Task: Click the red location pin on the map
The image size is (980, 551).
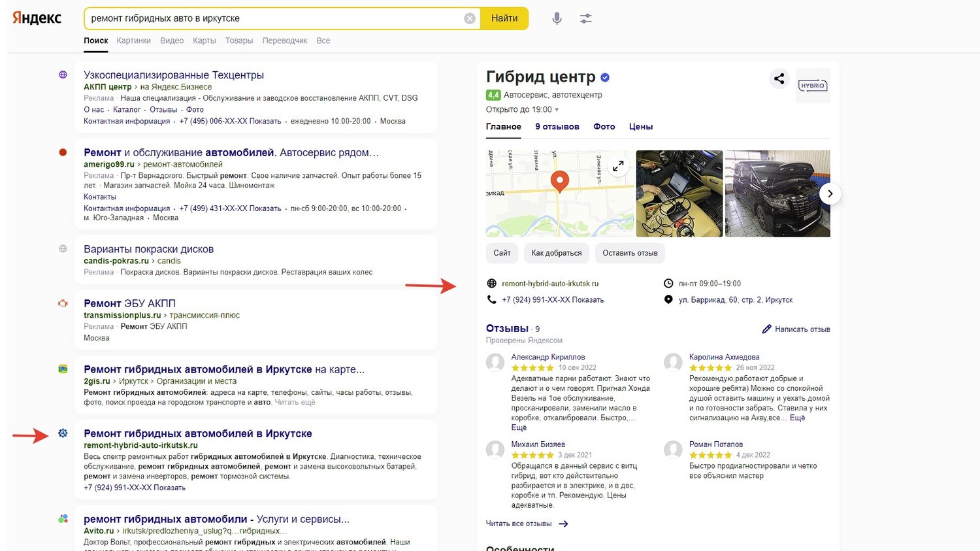Action: (x=559, y=181)
